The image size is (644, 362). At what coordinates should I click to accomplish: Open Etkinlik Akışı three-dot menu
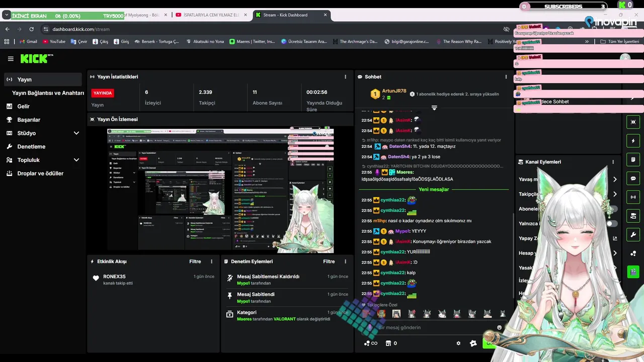[211, 261]
